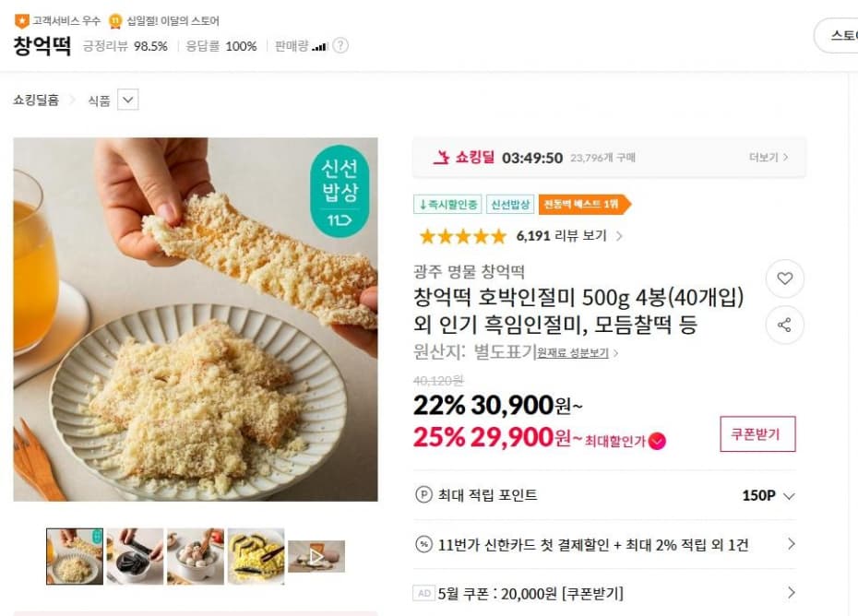The width and height of the screenshot is (858, 616).
Task: Click the question mark help icon
Action: (x=339, y=43)
